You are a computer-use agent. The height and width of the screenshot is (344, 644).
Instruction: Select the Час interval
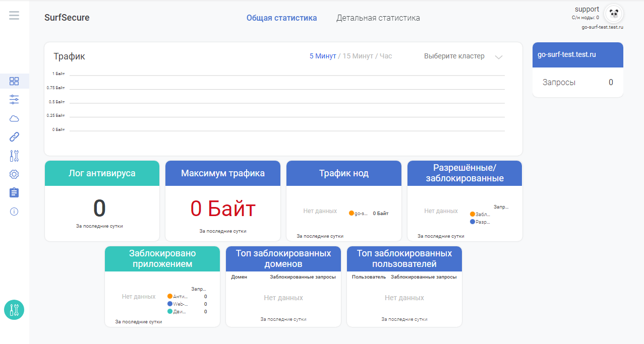[386, 56]
